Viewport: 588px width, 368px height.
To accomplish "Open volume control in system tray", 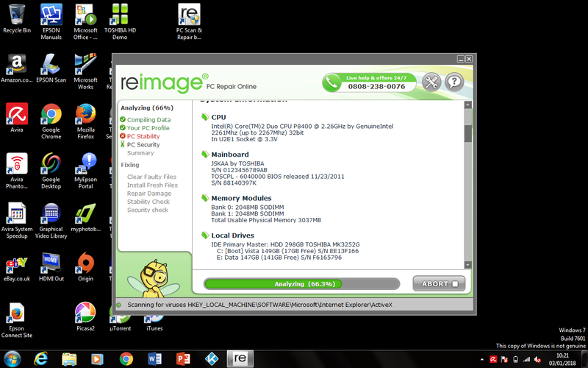I will click(x=538, y=359).
